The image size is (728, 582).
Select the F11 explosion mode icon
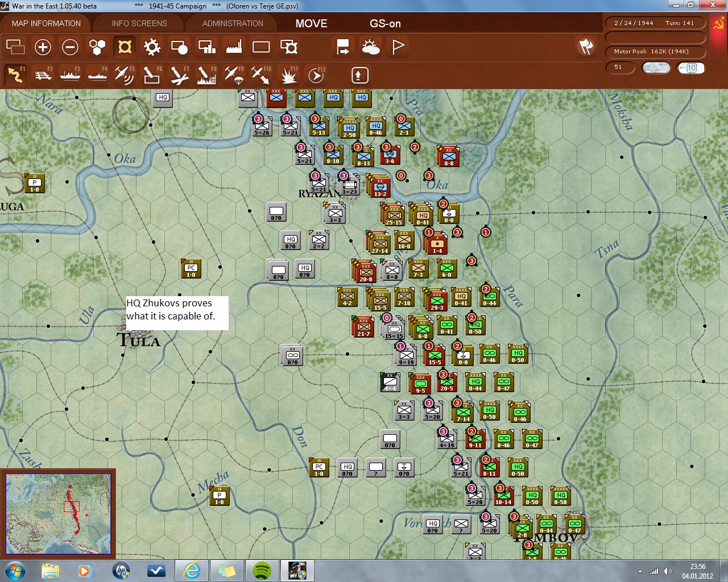point(289,74)
